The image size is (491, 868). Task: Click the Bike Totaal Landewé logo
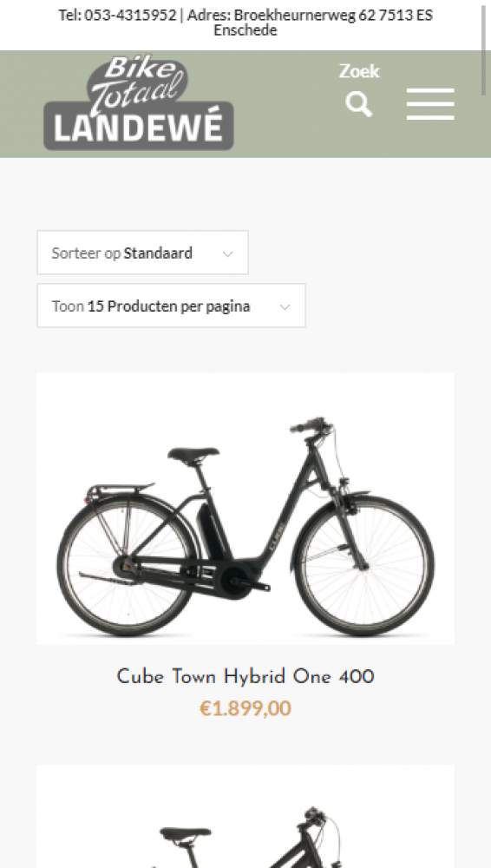[139, 103]
